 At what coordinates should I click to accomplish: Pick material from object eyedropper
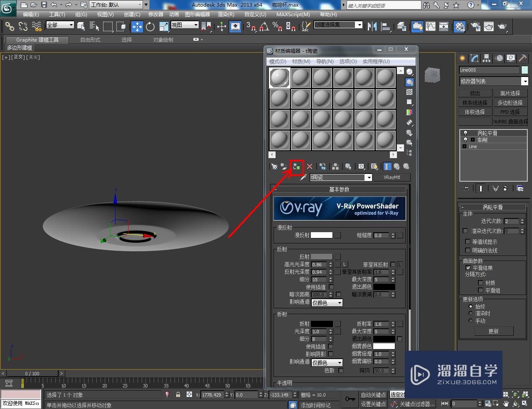303,177
